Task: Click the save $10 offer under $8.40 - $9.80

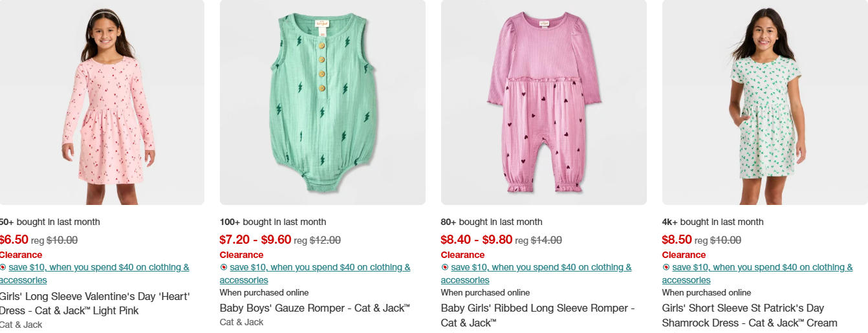Action: tap(541, 267)
